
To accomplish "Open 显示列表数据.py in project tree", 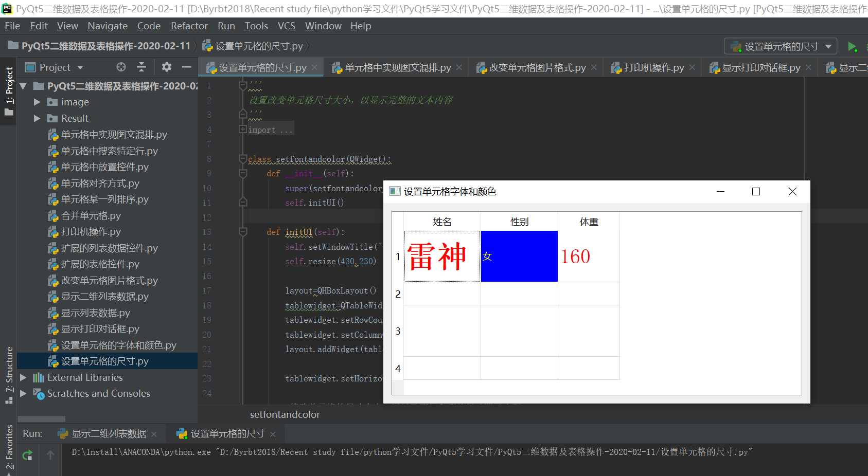I will click(x=95, y=313).
